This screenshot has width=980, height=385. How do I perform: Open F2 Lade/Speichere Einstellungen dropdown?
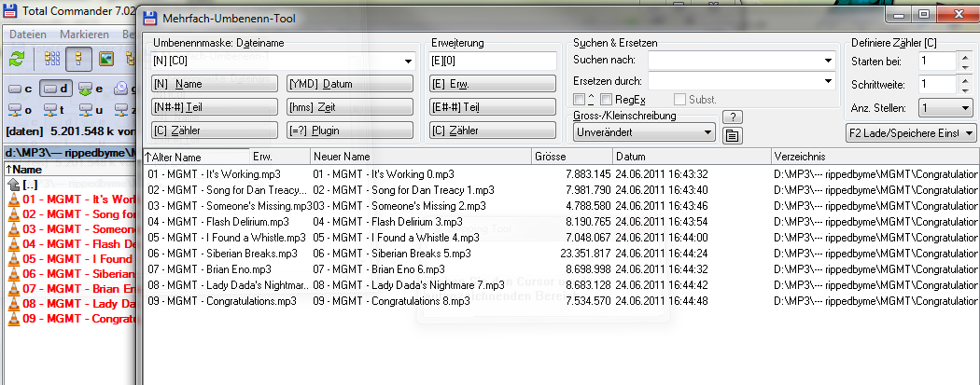[x=910, y=133]
